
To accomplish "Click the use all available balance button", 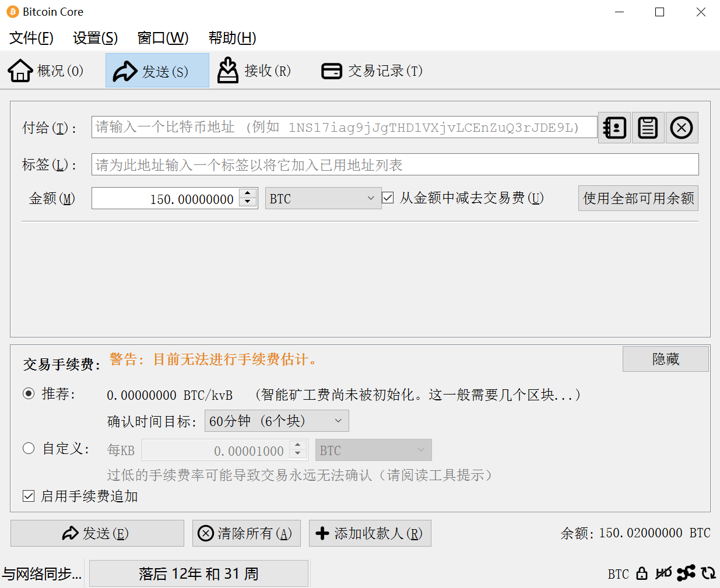I will [638, 198].
